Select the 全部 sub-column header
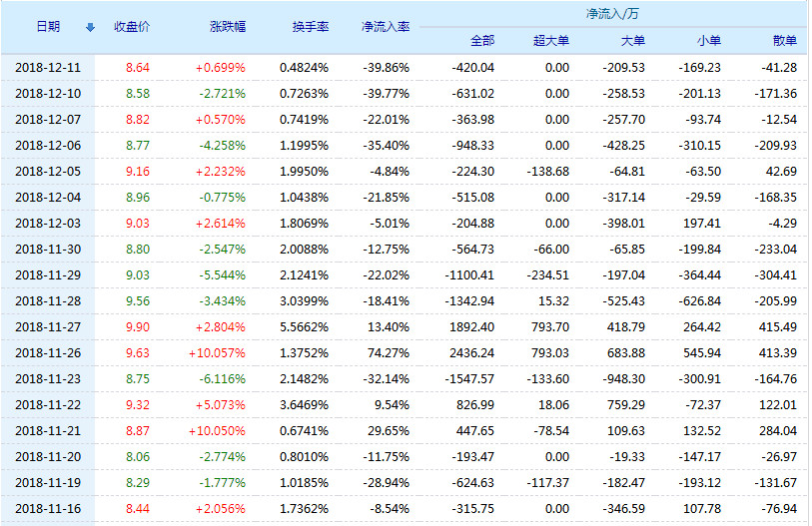The height and width of the screenshot is (526, 812). 481,41
